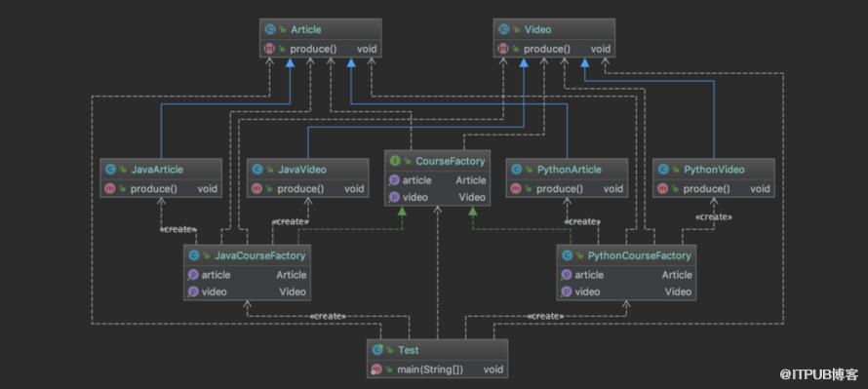868x389 pixels.
Task: Select the JavaVideo class title
Action: (302, 170)
